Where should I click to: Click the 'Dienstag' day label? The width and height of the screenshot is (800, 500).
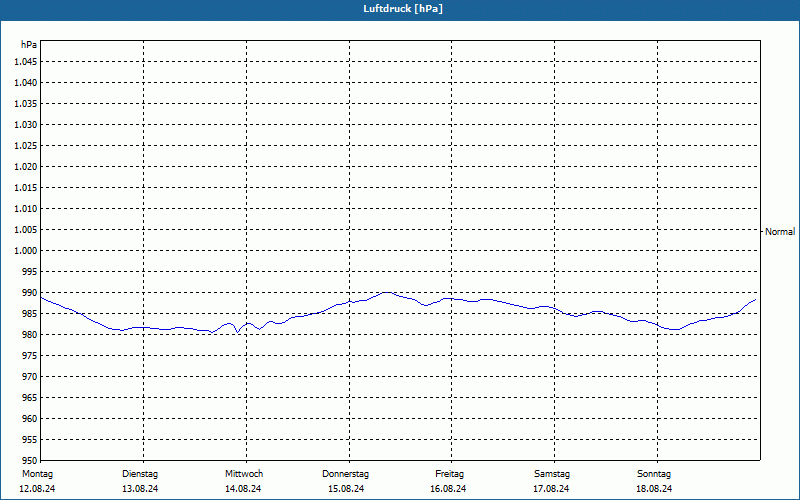140,474
